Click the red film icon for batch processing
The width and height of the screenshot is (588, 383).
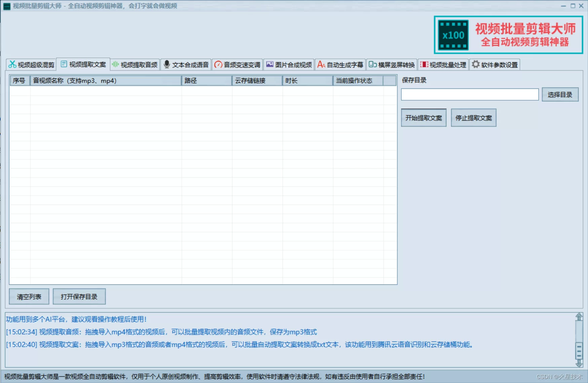tap(424, 64)
